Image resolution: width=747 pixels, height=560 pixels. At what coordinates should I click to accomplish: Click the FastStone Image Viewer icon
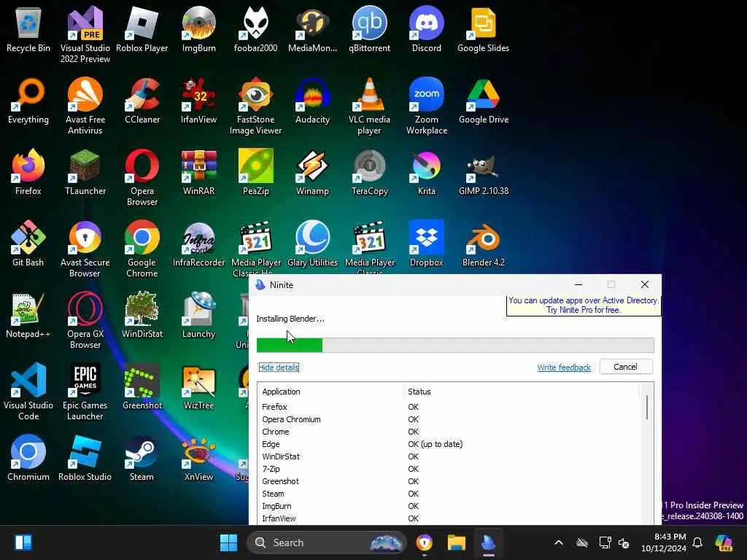256,106
